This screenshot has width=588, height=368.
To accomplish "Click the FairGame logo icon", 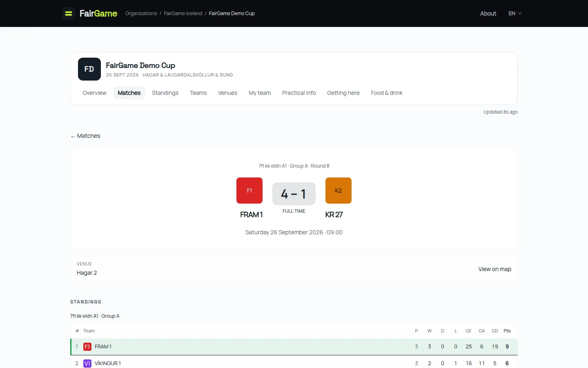I will click(69, 13).
